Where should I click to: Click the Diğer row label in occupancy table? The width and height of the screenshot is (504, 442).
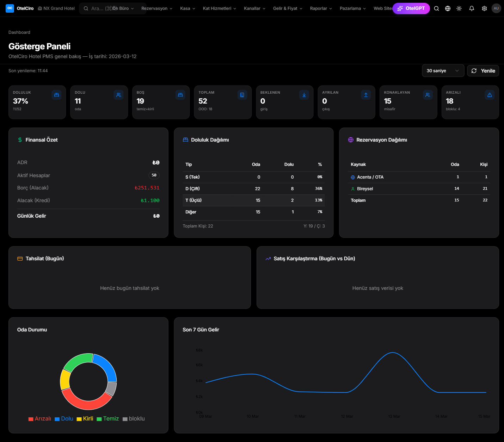click(191, 212)
